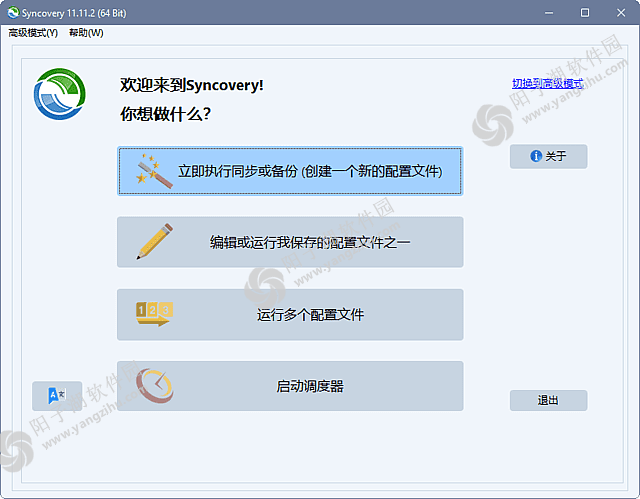Select 编辑或运行我保存的配置文件之一

[x=290, y=242]
